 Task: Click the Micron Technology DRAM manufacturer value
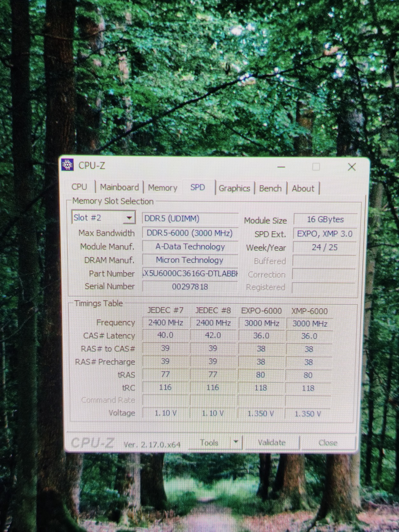coord(190,260)
